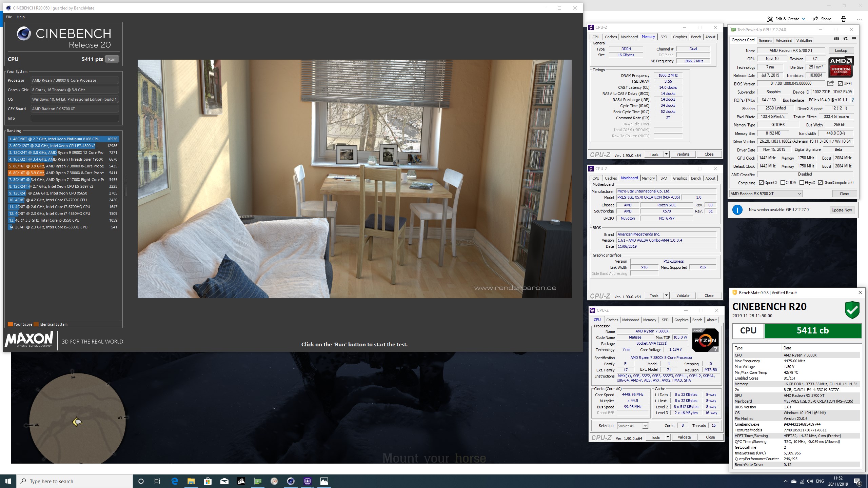Screen dimensions: 868x488
Task: Click the Cinebench ranking panel resize grip
Action: (x=125, y=186)
